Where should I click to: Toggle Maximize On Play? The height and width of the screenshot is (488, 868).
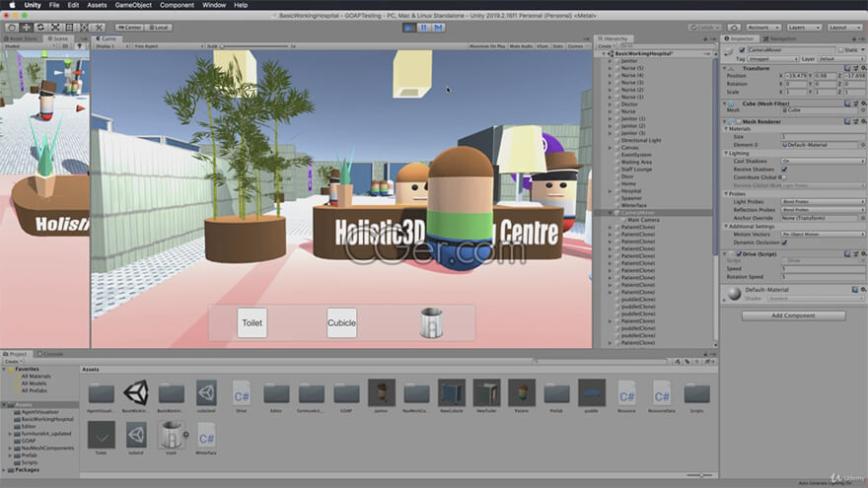pyautogui.click(x=487, y=46)
